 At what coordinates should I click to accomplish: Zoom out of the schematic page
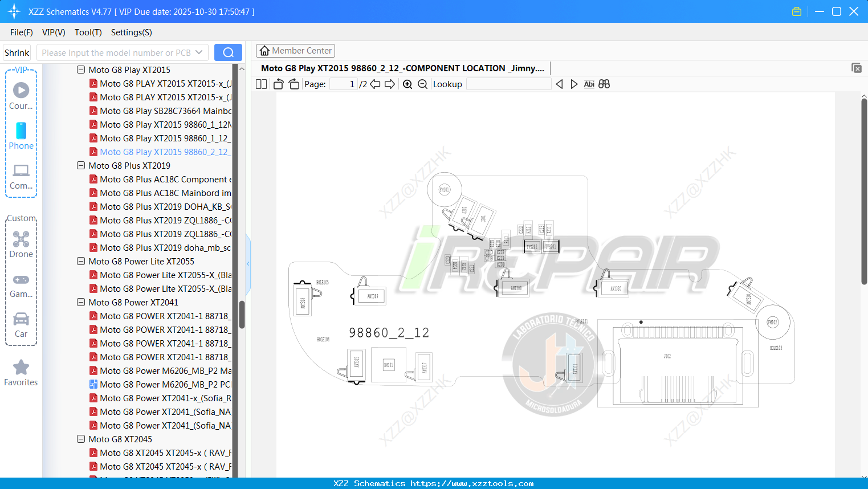(422, 84)
